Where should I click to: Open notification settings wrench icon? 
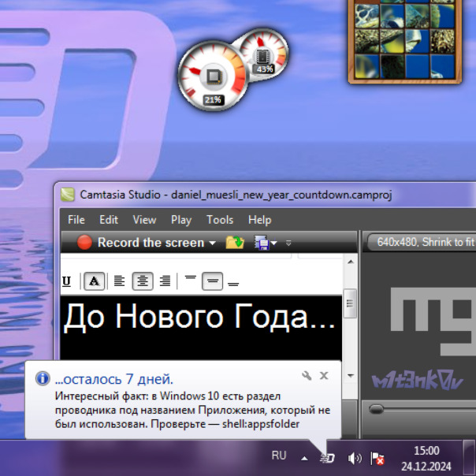tap(307, 376)
